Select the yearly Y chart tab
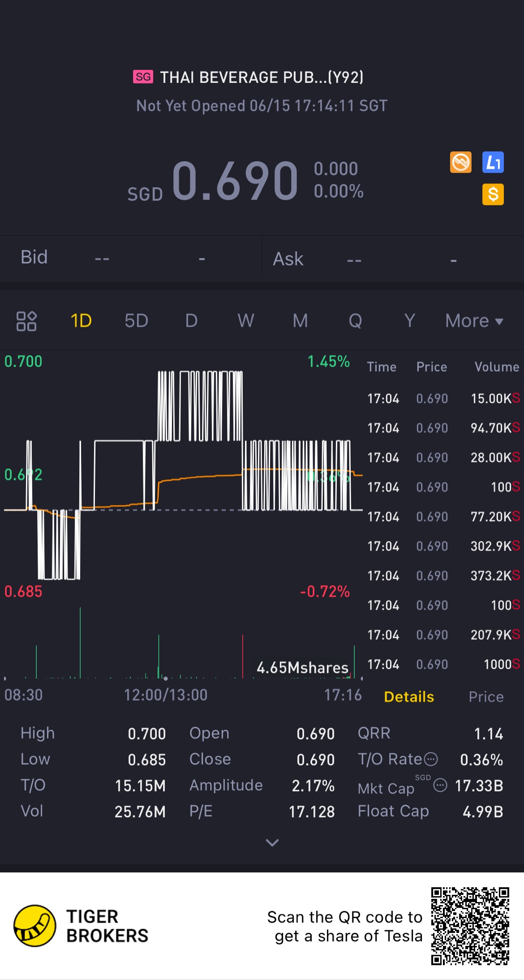This screenshot has width=524, height=980. click(409, 321)
